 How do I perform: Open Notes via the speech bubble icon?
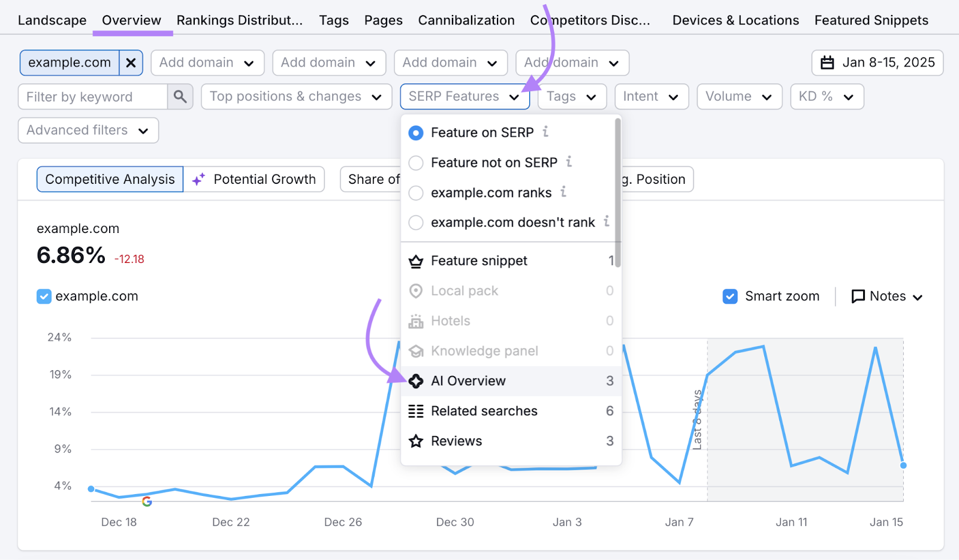click(x=858, y=296)
